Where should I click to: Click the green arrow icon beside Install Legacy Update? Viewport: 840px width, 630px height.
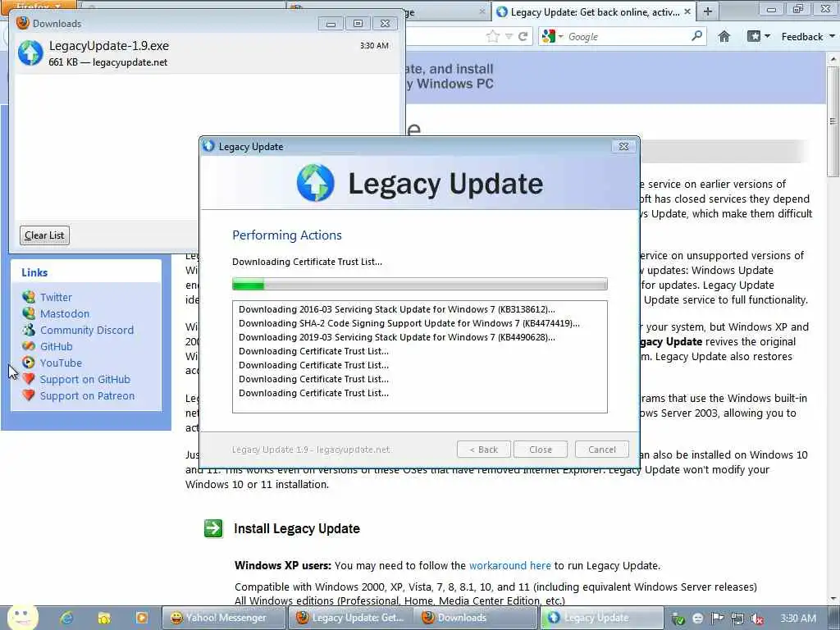pyautogui.click(x=213, y=528)
